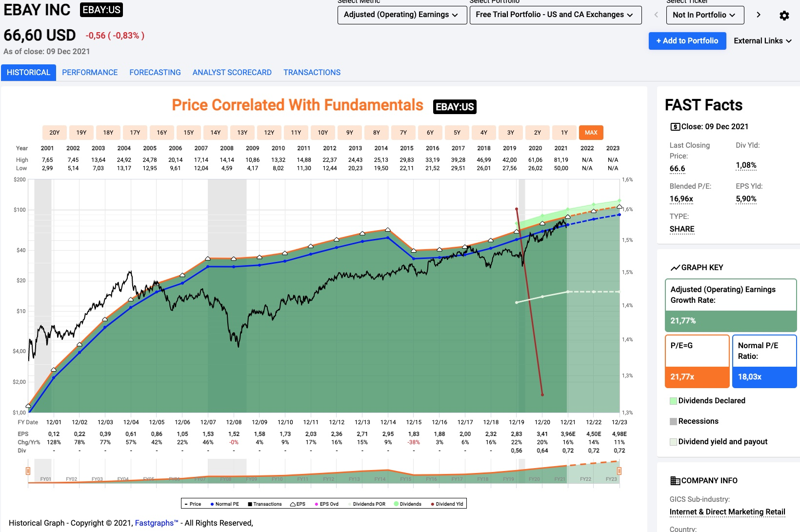The height and width of the screenshot is (532, 800).
Task: Choose the 7Y time range button
Action: [403, 133]
